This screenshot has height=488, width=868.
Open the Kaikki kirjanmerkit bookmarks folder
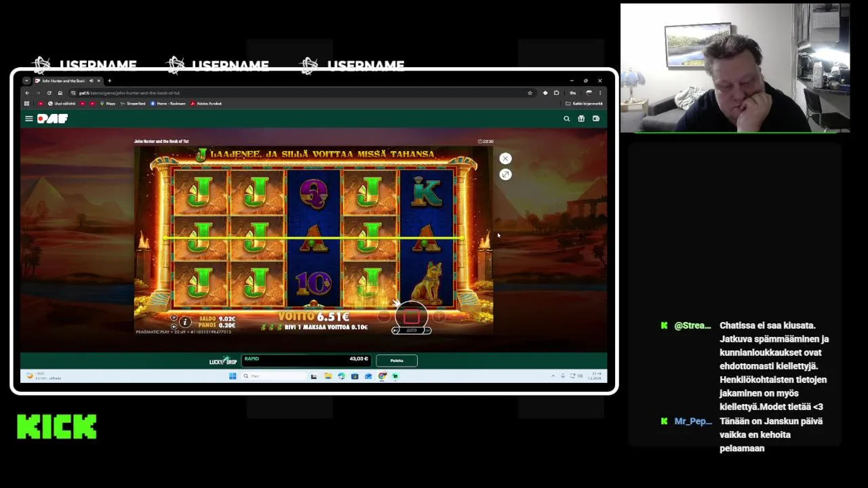[x=584, y=104]
